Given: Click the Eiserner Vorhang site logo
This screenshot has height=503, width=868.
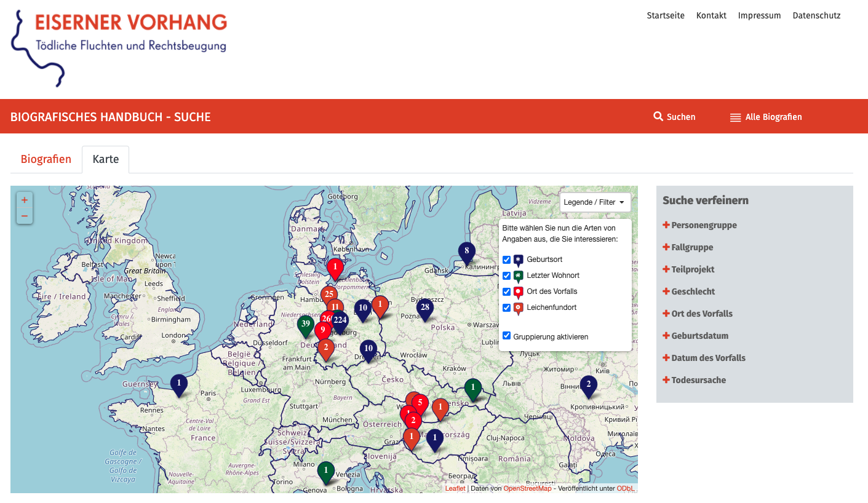Looking at the screenshot, I should click(x=119, y=47).
